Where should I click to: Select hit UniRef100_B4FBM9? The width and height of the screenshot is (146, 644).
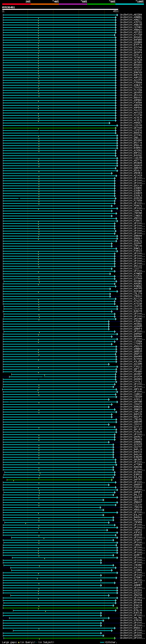(x=131, y=40)
